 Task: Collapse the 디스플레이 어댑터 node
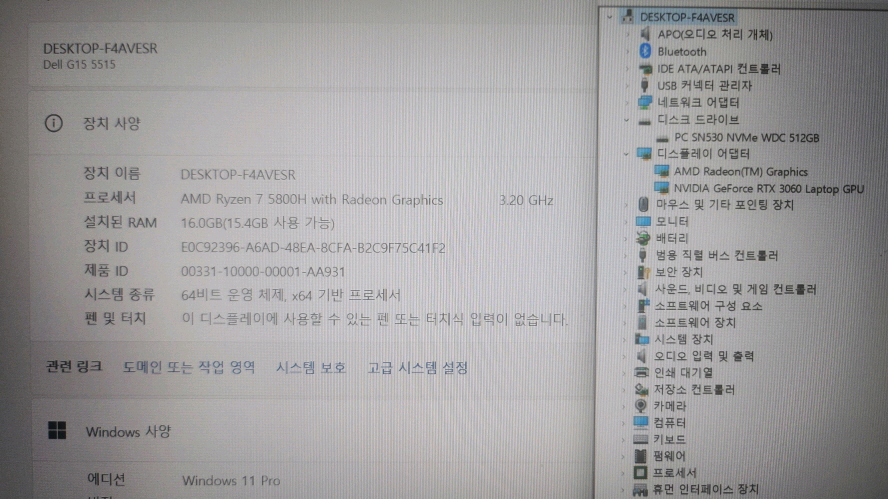627,154
